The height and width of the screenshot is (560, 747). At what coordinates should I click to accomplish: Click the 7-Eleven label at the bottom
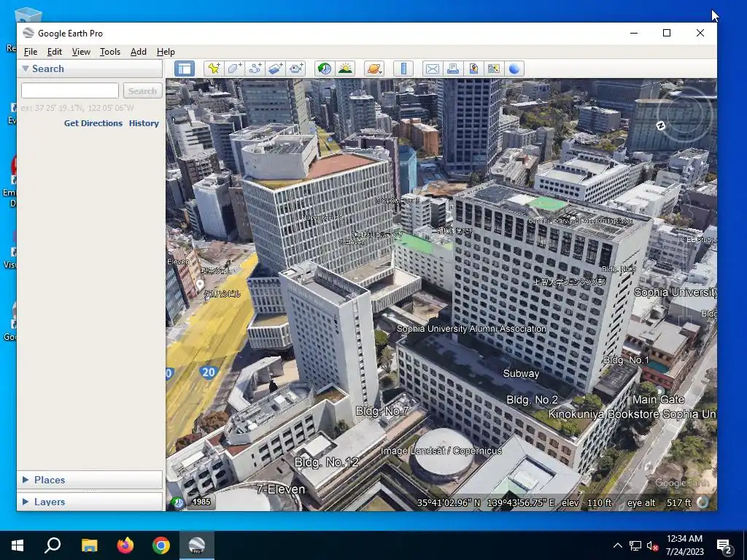281,489
